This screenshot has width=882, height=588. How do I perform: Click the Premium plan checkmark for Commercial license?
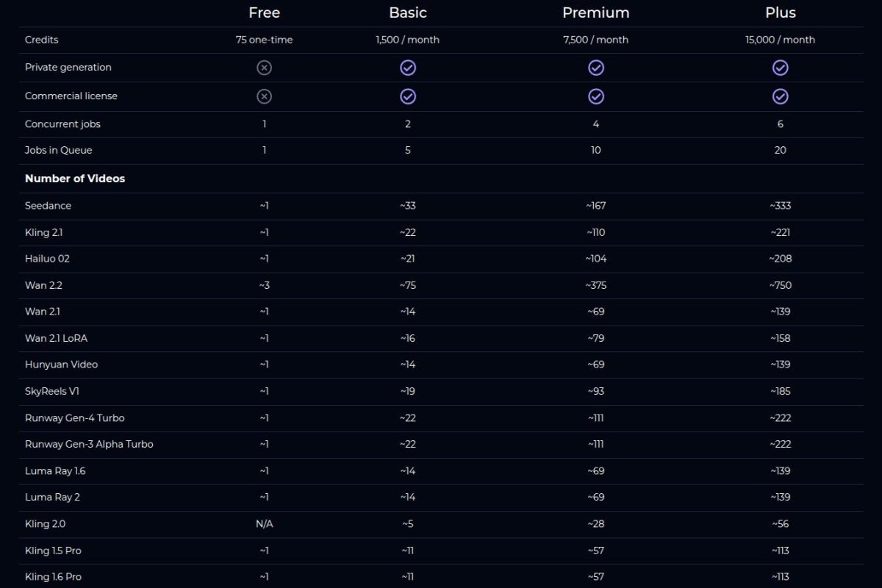596,96
